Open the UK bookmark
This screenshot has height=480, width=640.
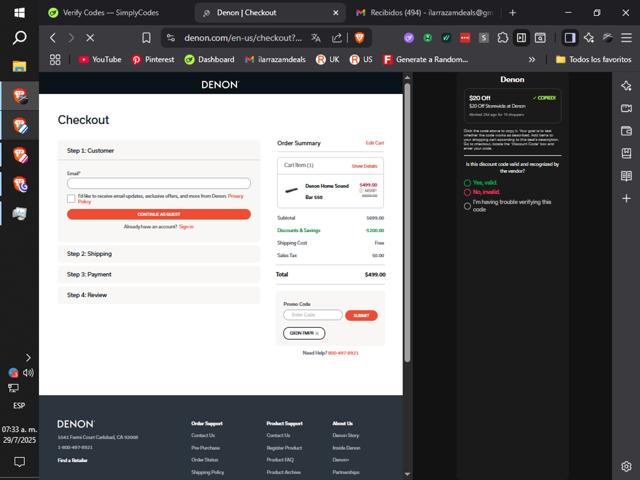(328, 60)
